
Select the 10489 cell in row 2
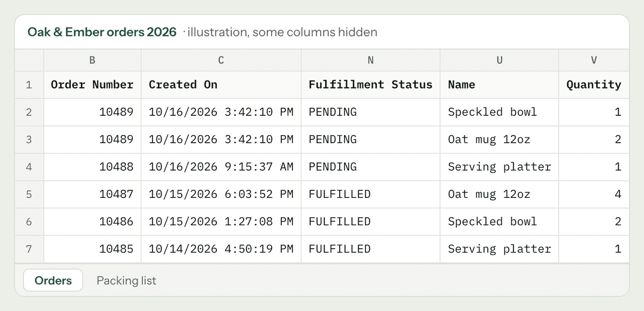(92, 112)
